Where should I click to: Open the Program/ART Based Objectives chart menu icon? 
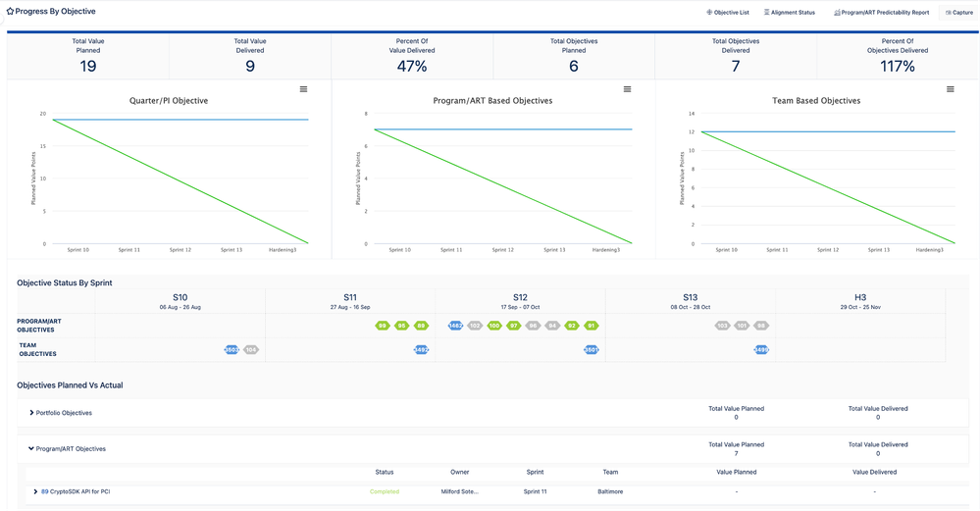pyautogui.click(x=628, y=89)
